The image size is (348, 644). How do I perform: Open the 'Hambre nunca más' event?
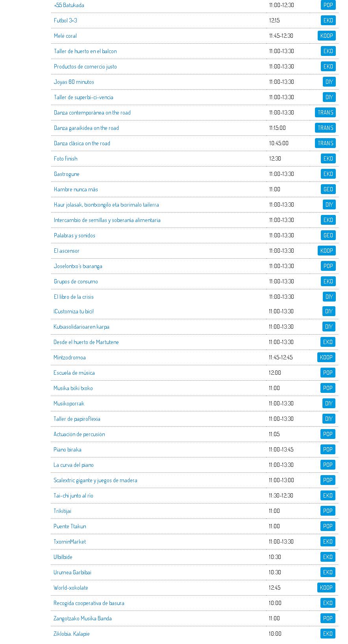(76, 189)
